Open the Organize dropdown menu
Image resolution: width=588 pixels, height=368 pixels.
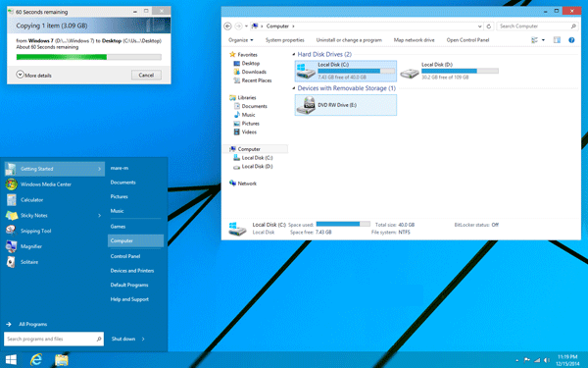tap(241, 40)
